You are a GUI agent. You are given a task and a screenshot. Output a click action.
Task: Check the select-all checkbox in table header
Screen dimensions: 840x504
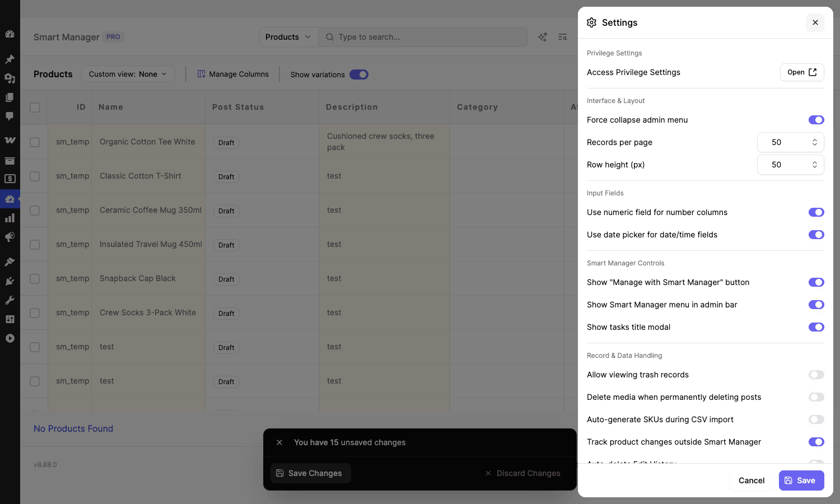pyautogui.click(x=35, y=107)
